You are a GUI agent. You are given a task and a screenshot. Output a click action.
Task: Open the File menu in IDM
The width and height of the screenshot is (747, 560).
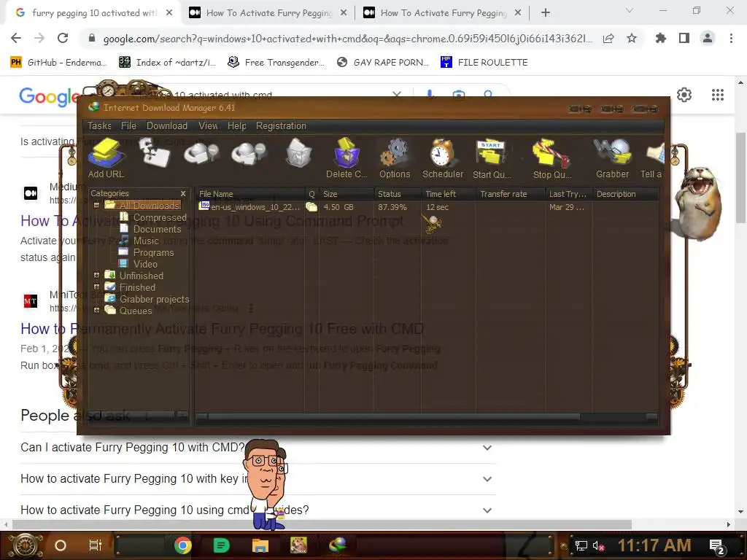coord(128,125)
